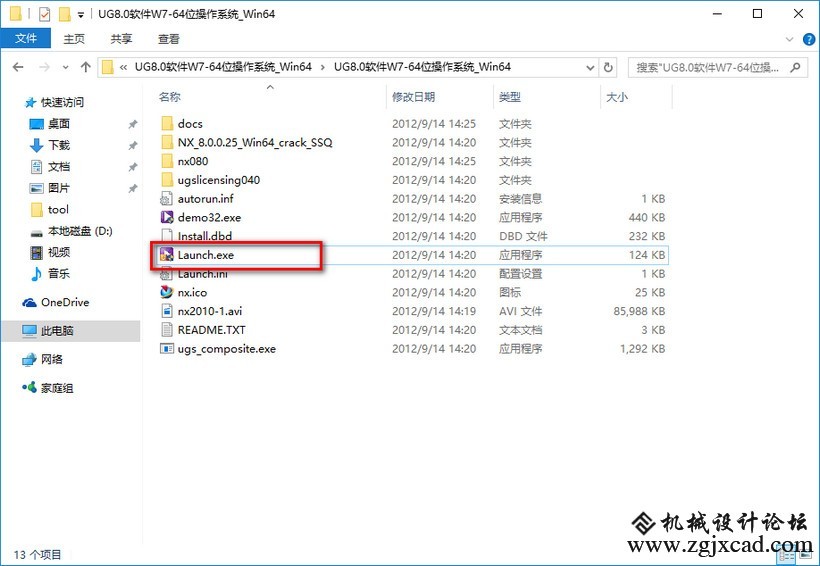This screenshot has height=566, width=820.
Task: Expand hidden path segments in the address bar
Action: tap(123, 67)
